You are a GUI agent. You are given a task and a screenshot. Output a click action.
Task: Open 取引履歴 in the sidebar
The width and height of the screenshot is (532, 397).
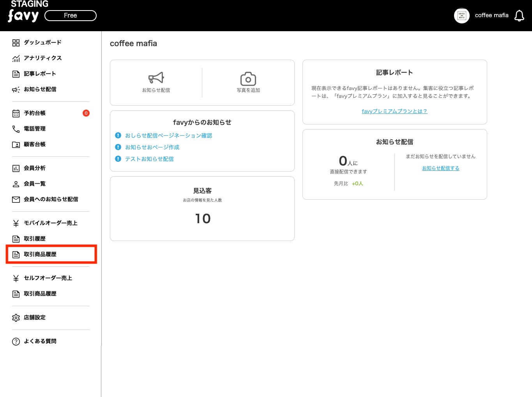35,239
